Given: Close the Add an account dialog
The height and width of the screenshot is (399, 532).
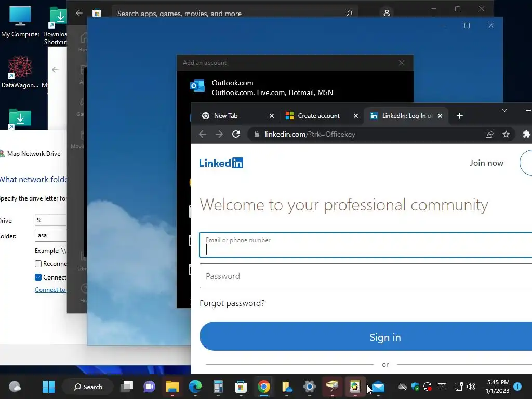Looking at the screenshot, I should click(402, 63).
